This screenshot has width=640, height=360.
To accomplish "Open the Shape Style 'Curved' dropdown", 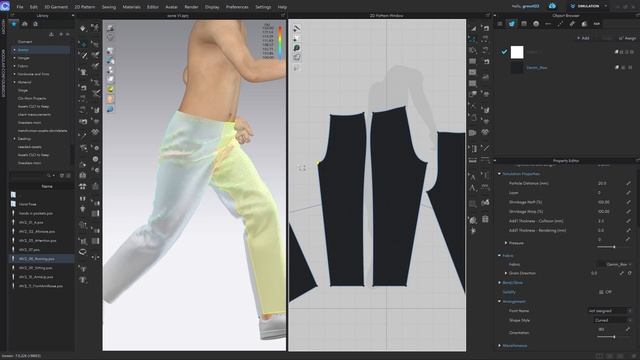I will [613, 320].
